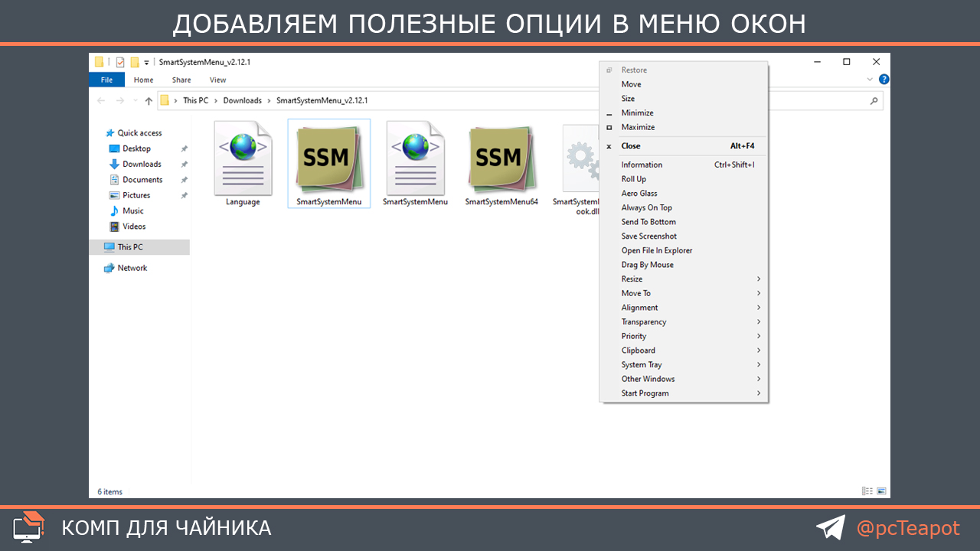Expand the Other Windows submenu
Screen dimensions: 980x551
[684, 379]
